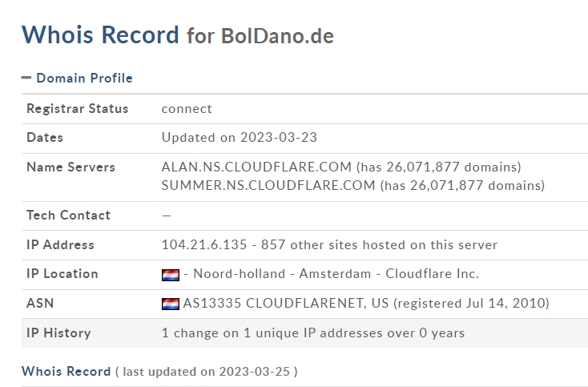Open the SUMMER.NS.CLOUDFLARE.COM name server text
The image size is (588, 387).
(x=268, y=185)
